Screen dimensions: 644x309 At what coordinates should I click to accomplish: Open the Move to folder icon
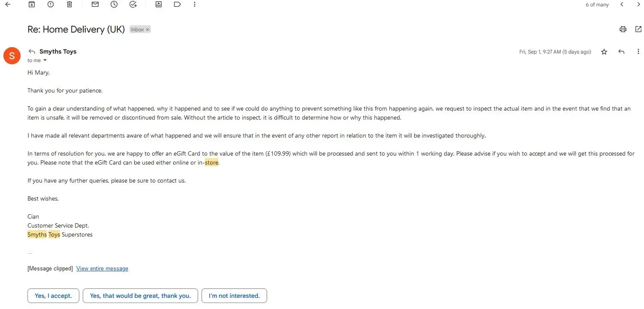point(159,5)
